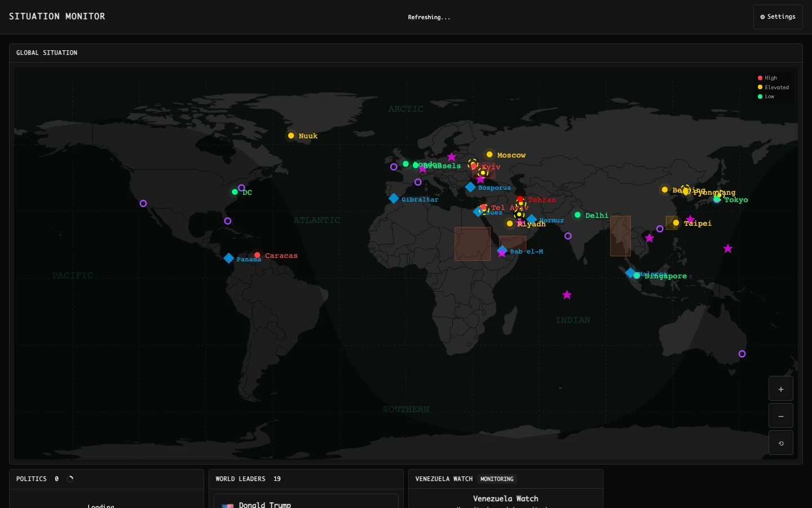Select the yellow Moscow marker dot
812x508 pixels.
489,155
